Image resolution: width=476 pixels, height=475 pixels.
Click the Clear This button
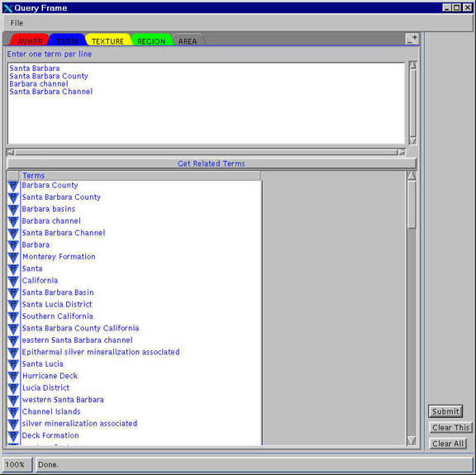(451, 427)
